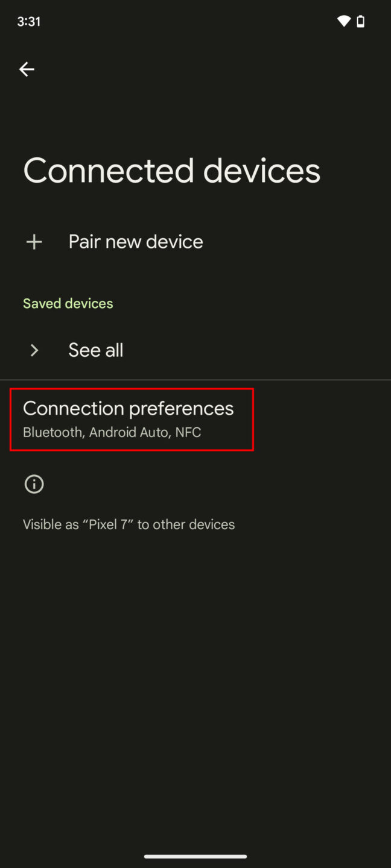Tap the visibility note mentioning Pixel 7
Image resolution: width=391 pixels, height=868 pixels.
coord(129,524)
